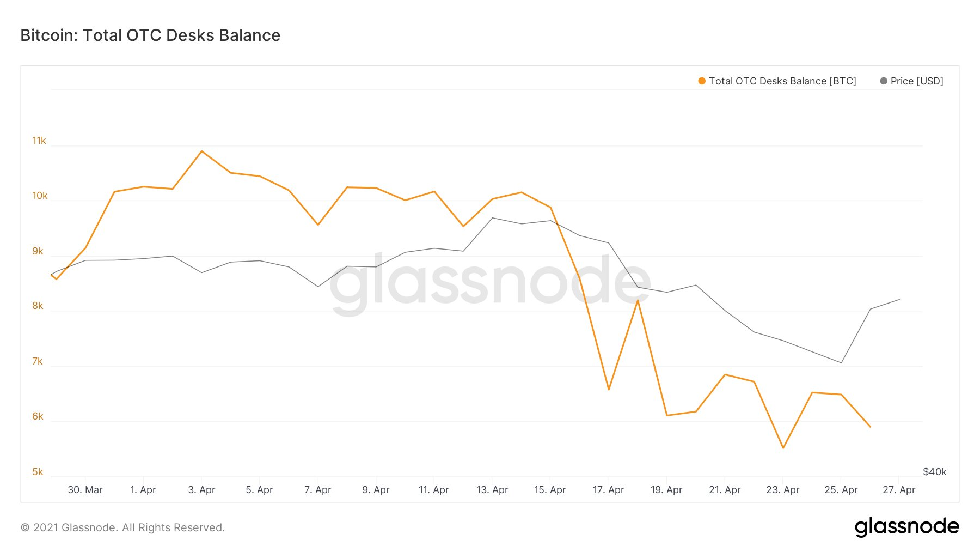Click the 27. Apr x-axis date label

click(x=899, y=490)
